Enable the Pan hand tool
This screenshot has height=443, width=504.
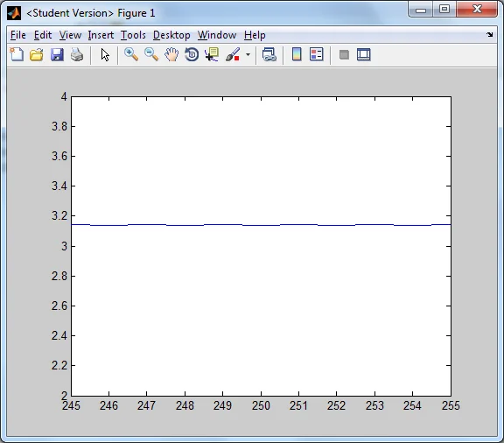(x=171, y=54)
